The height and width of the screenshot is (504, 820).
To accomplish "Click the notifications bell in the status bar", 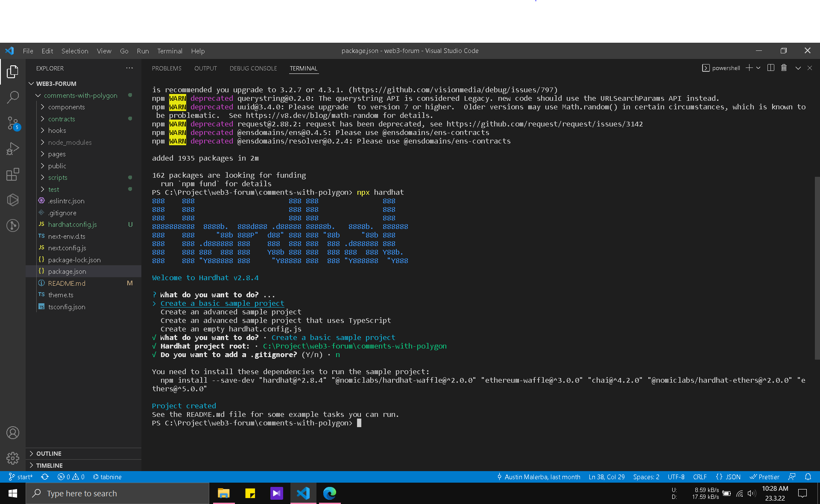I will click(x=808, y=477).
